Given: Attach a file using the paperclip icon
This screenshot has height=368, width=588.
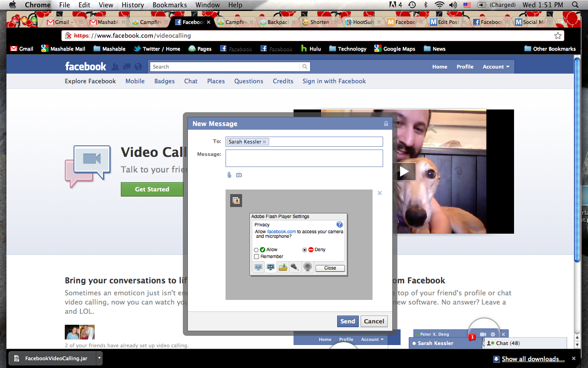Looking at the screenshot, I should tap(229, 175).
